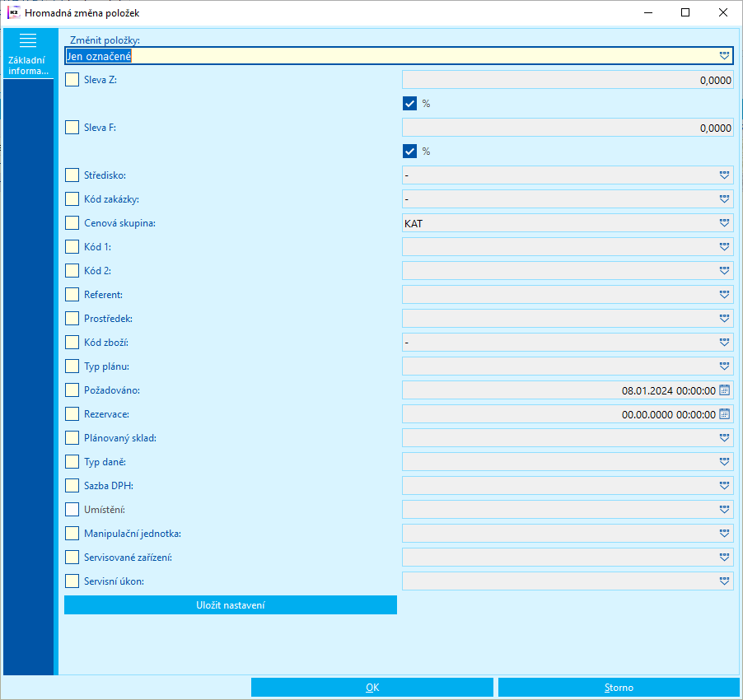743x700 pixels.
Task: Open the Typ daně dropdown
Action: pyautogui.click(x=724, y=462)
